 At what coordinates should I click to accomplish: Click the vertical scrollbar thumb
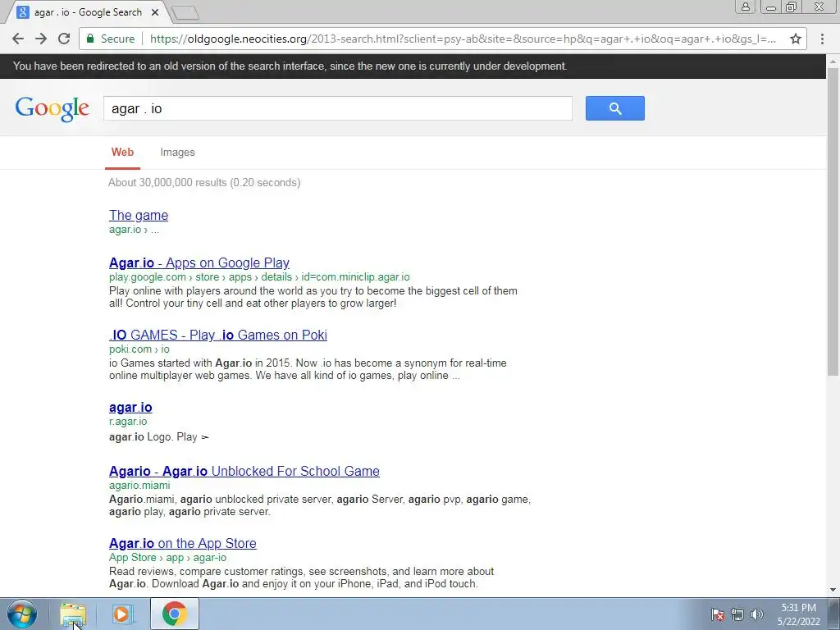(x=833, y=221)
